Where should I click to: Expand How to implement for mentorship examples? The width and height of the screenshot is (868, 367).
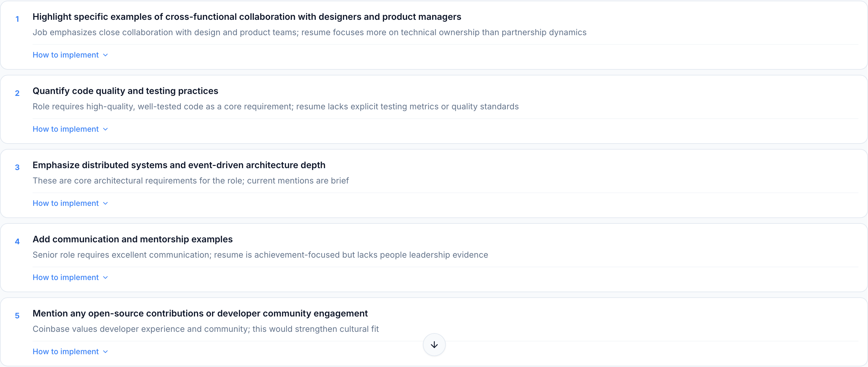pos(66,277)
